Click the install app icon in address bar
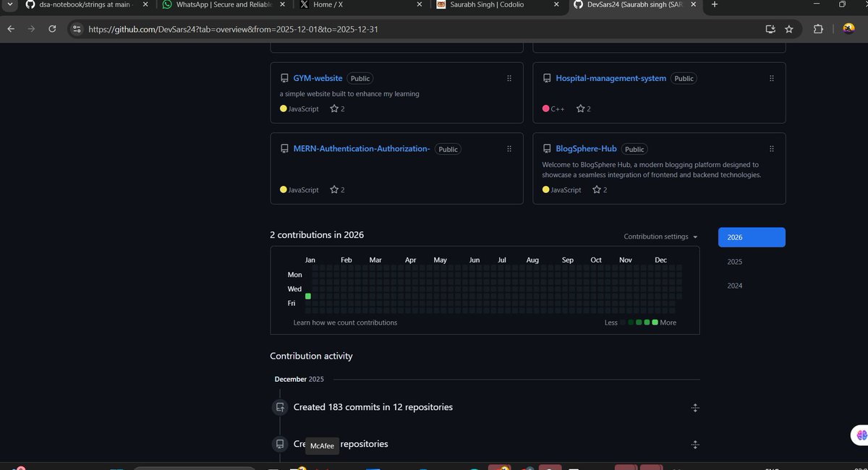 click(770, 29)
